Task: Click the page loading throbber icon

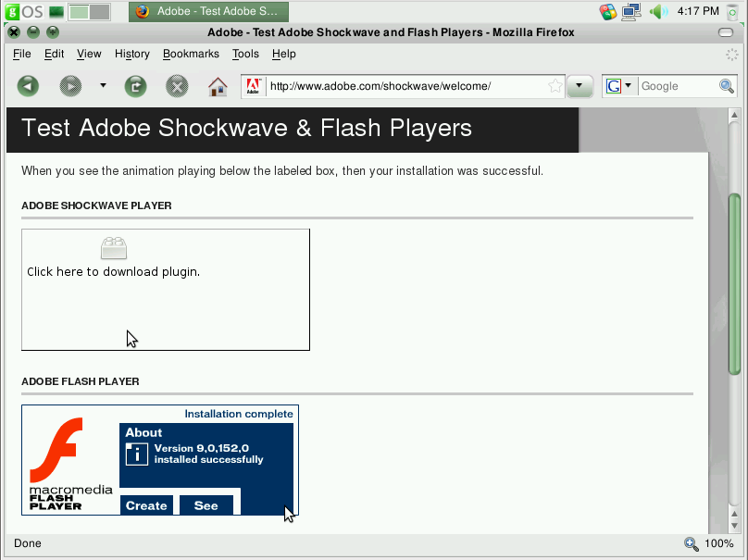Action: point(731,55)
